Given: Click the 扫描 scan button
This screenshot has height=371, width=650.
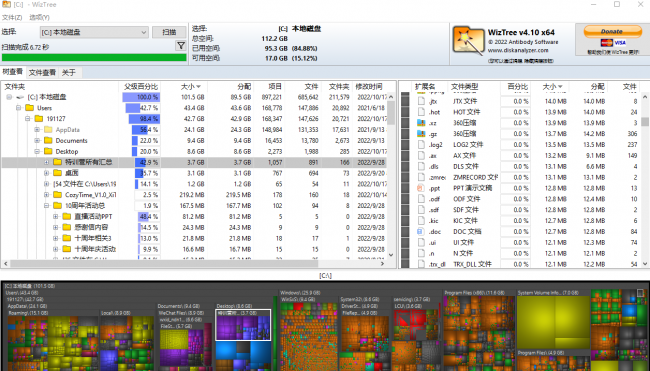Looking at the screenshot, I should pyautogui.click(x=169, y=32).
